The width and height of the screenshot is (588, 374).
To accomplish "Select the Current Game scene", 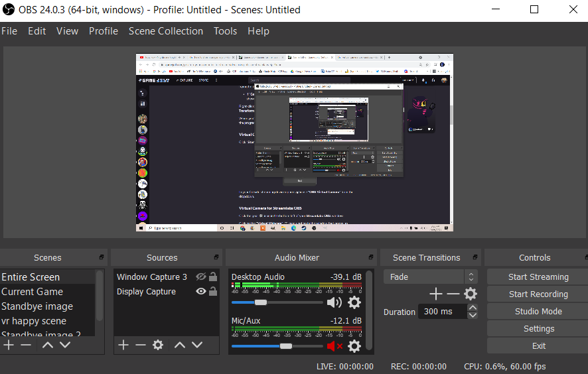I will [48, 292].
